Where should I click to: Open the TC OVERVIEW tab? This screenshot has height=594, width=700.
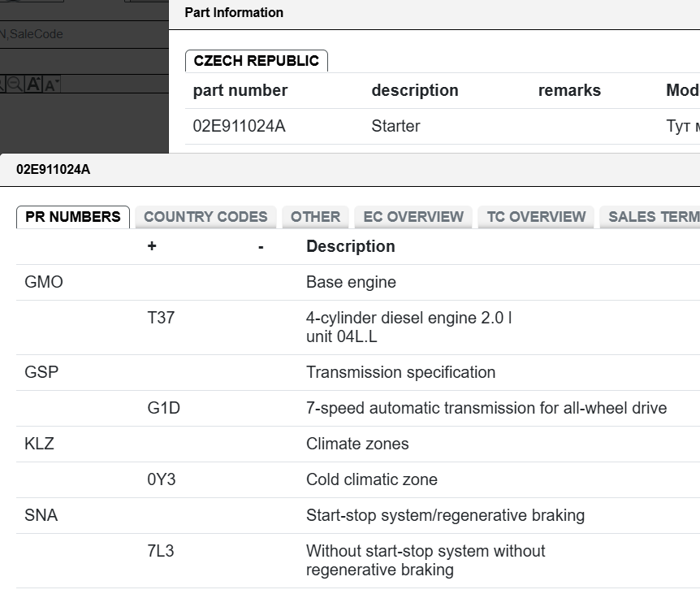click(536, 217)
